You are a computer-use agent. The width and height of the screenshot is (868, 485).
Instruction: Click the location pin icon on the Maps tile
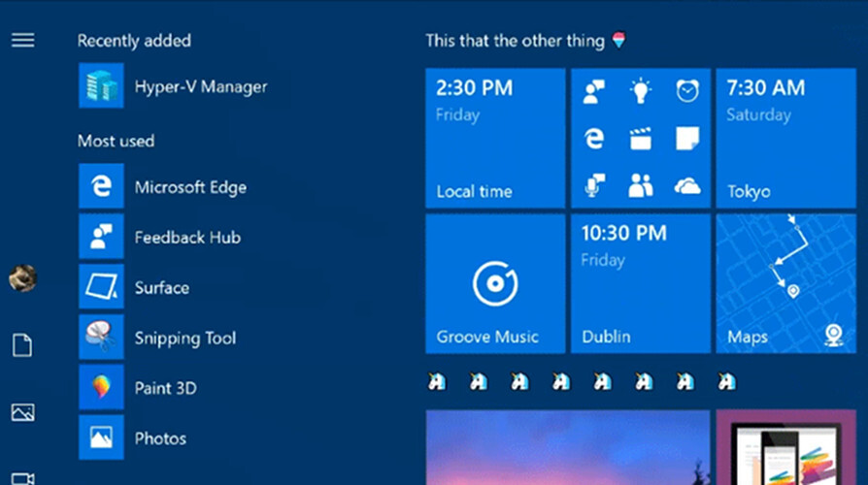834,335
